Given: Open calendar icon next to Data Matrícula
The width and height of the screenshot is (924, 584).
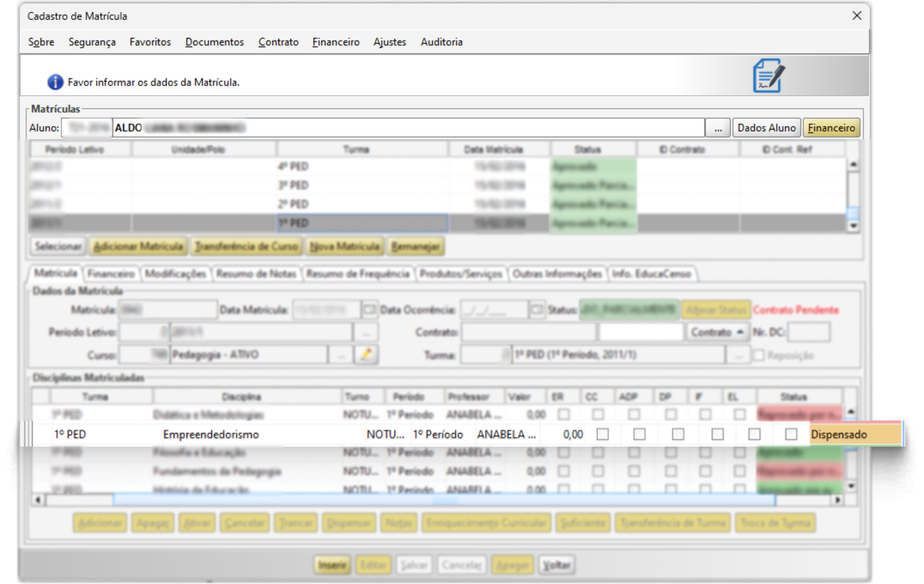Looking at the screenshot, I should 369,310.
